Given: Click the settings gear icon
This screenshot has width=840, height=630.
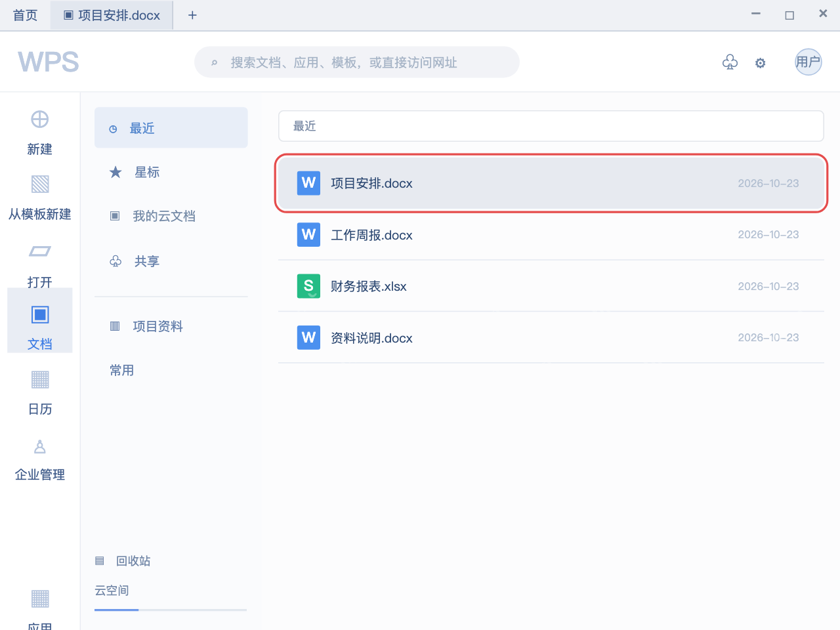Looking at the screenshot, I should [760, 63].
